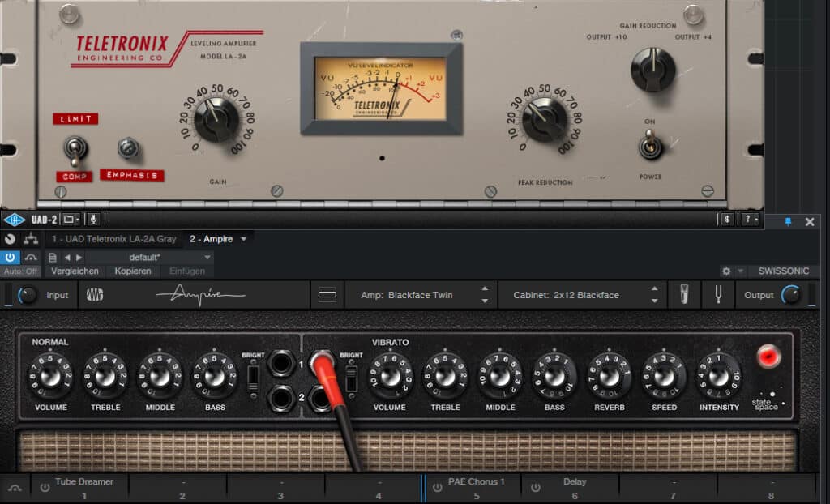Click the PreSonus logo icon
The image size is (830, 504).
[x=95, y=295]
